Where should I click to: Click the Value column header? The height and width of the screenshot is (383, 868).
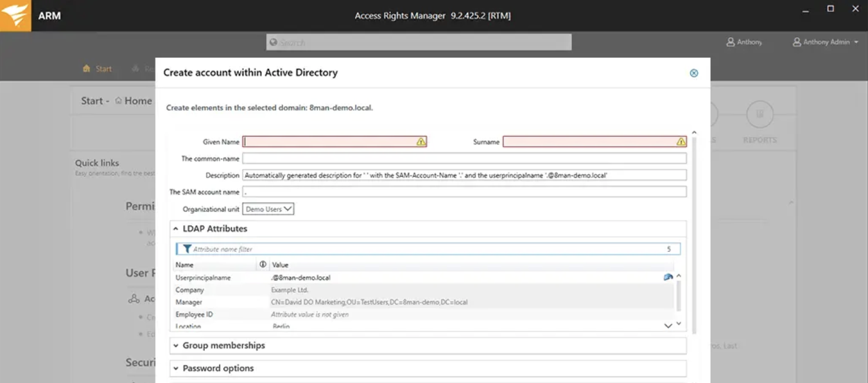[x=280, y=265]
